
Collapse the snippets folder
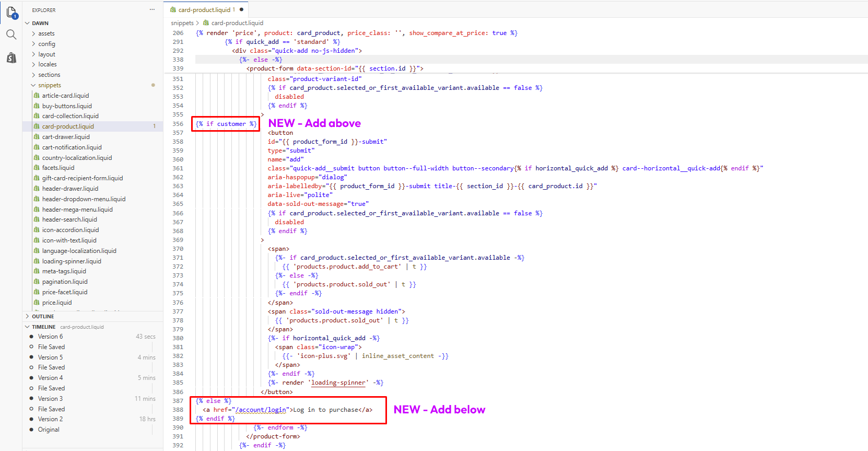pyautogui.click(x=33, y=85)
